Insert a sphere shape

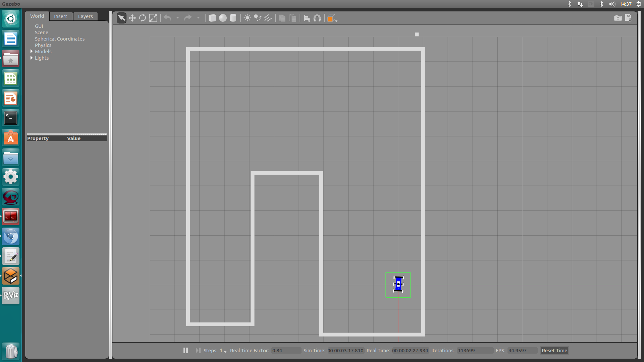(x=223, y=18)
